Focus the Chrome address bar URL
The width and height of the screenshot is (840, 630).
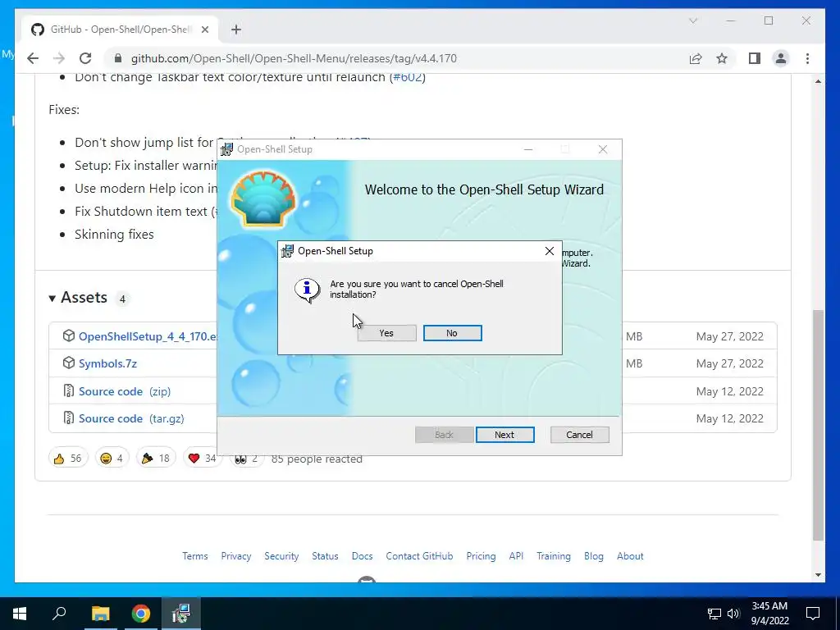(294, 58)
